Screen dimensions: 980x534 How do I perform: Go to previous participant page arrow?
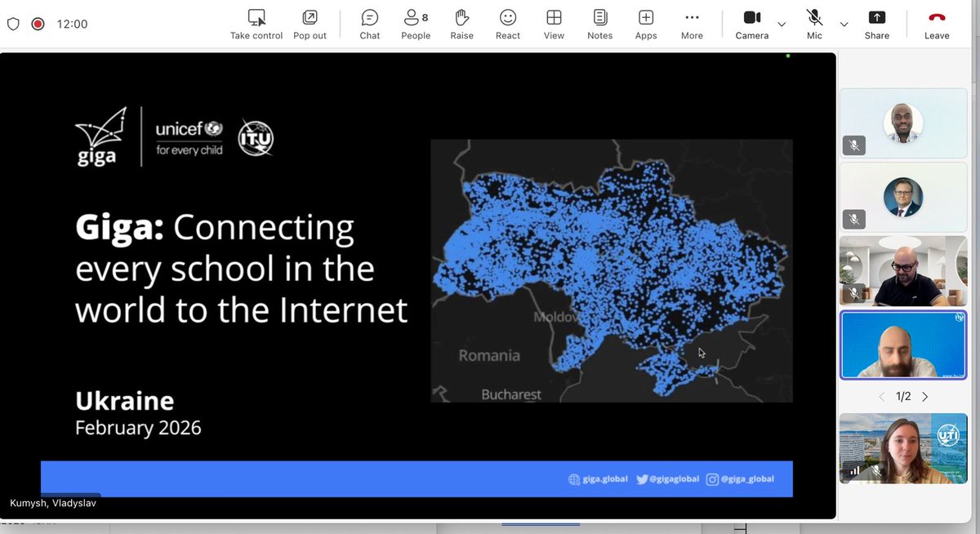point(882,397)
